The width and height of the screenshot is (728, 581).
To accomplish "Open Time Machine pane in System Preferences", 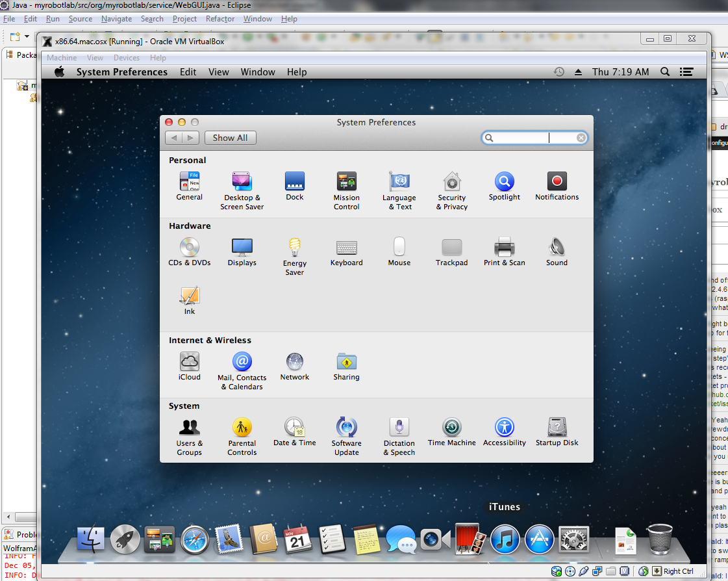I will [452, 432].
